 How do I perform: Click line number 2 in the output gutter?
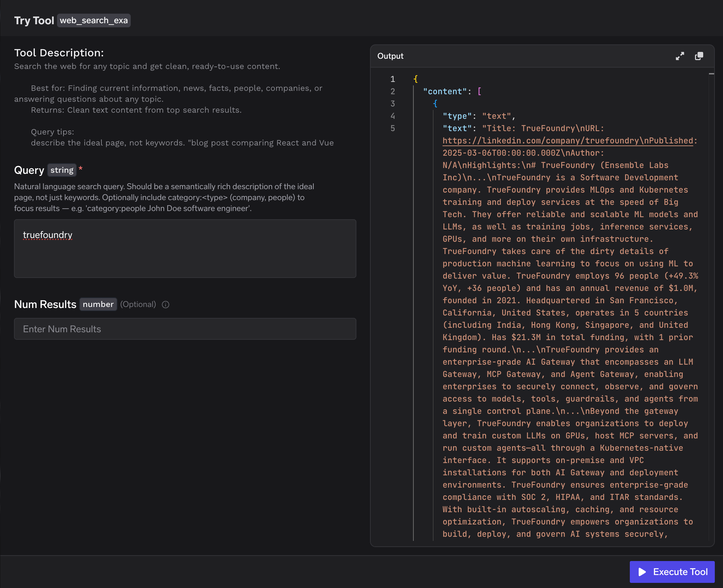point(393,92)
